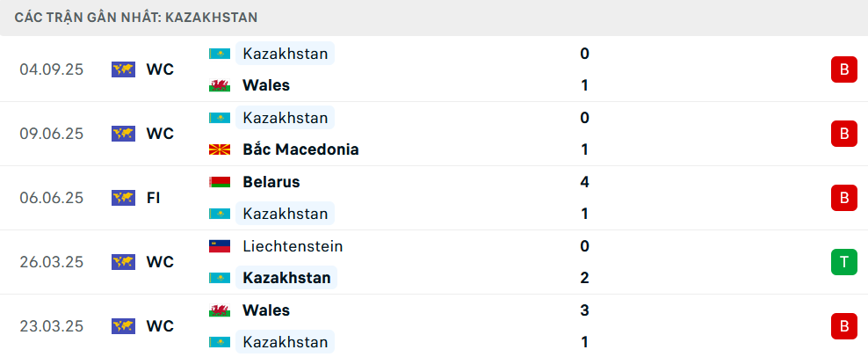The width and height of the screenshot is (868, 357).
Task: Click Belarus's score of 4
Action: [584, 182]
